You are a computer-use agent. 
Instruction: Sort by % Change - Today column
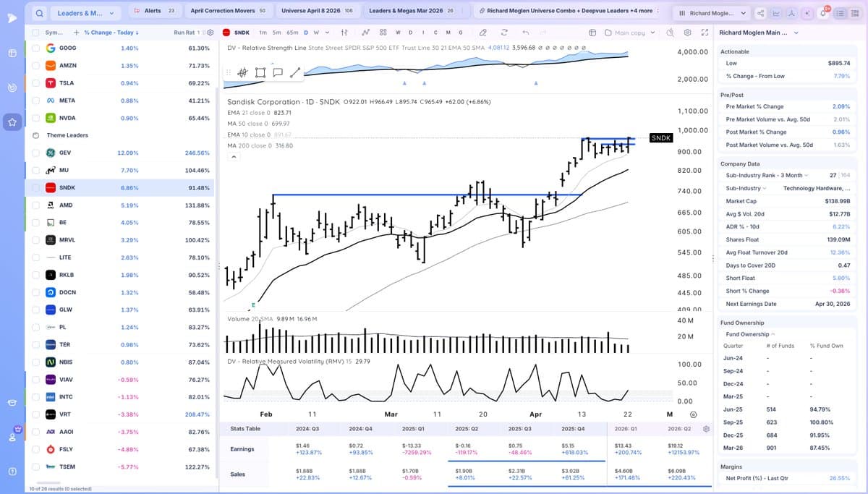(x=111, y=33)
